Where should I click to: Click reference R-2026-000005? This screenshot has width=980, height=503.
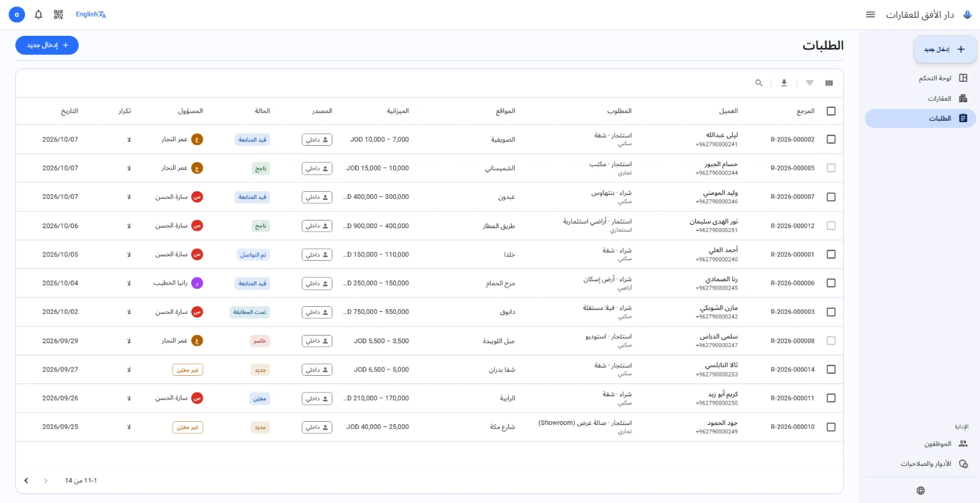[793, 169]
